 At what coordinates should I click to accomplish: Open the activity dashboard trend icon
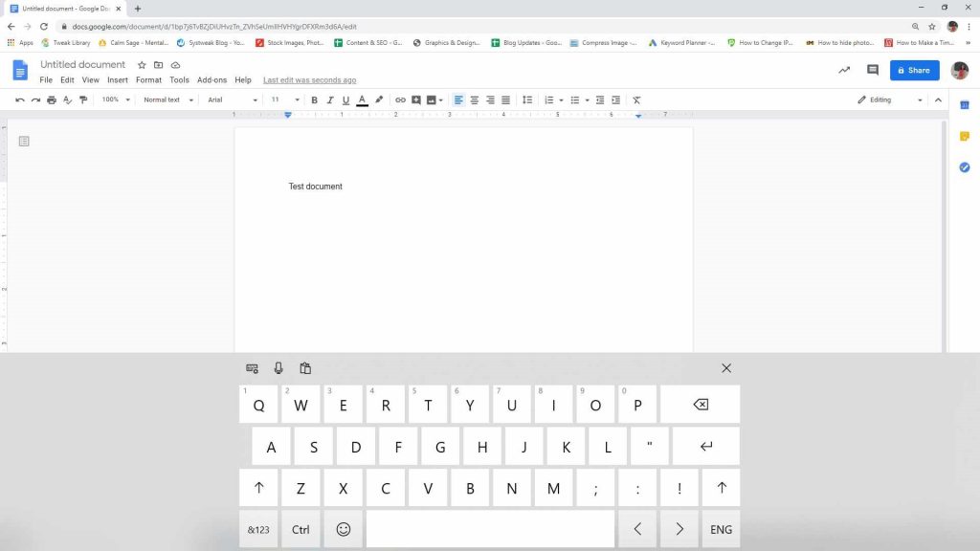tap(844, 70)
